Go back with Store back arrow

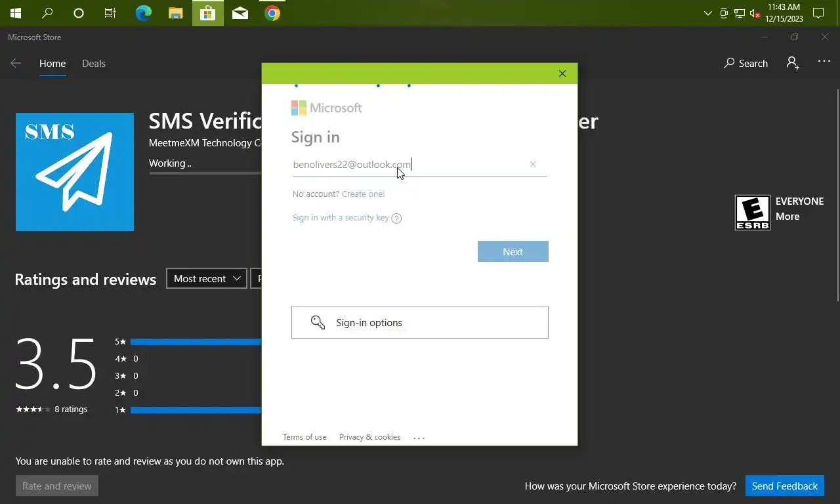(x=16, y=63)
